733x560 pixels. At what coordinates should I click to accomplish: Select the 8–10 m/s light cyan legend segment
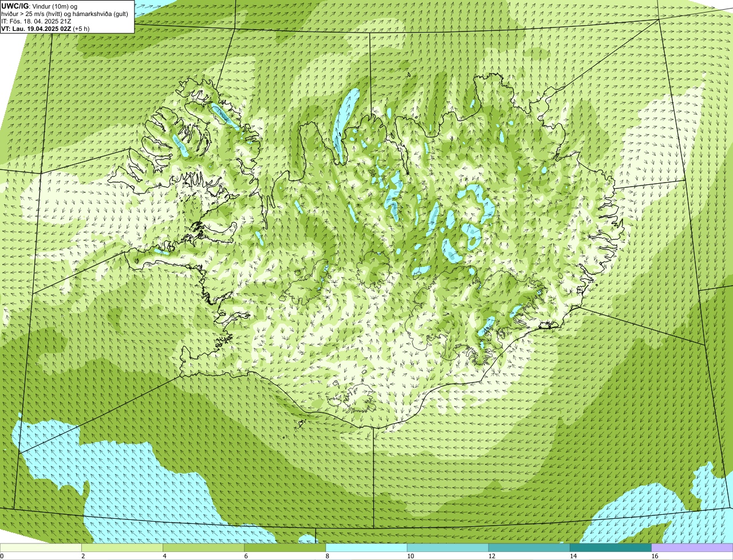366,548
